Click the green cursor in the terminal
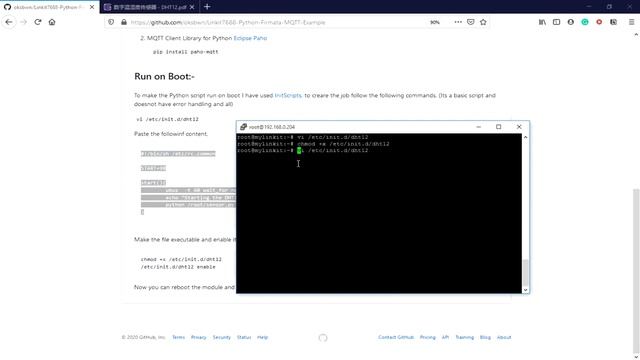 pyautogui.click(x=299, y=151)
